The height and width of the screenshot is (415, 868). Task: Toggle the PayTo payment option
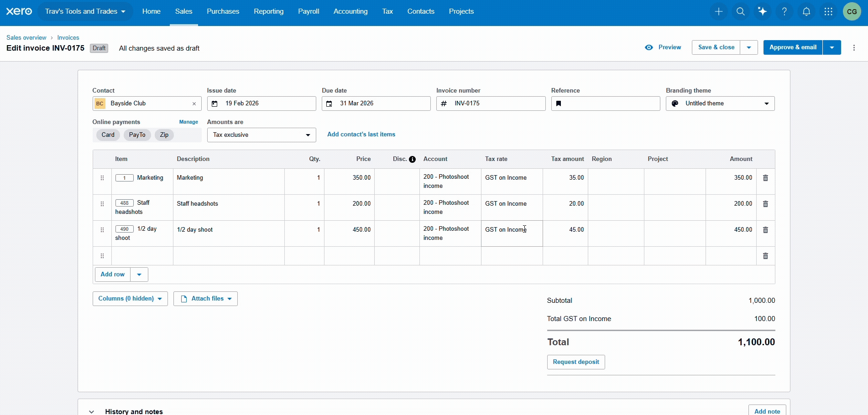tap(137, 135)
